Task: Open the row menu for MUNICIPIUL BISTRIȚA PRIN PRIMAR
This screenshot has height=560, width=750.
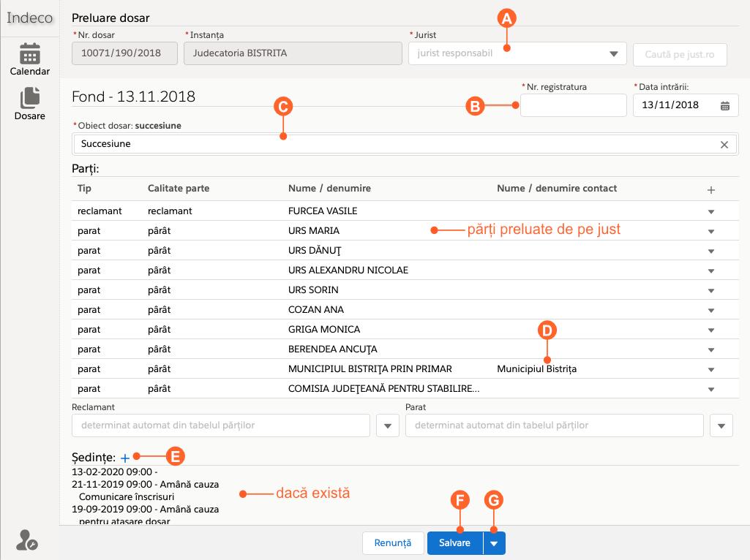Action: click(710, 369)
